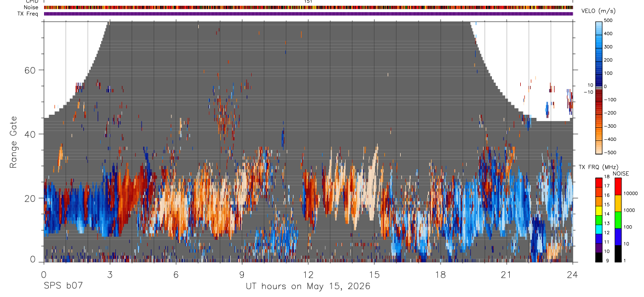The width and height of the screenshot is (644, 297).
Task: Click the '151' CPID value at the top
Action: point(308,2)
